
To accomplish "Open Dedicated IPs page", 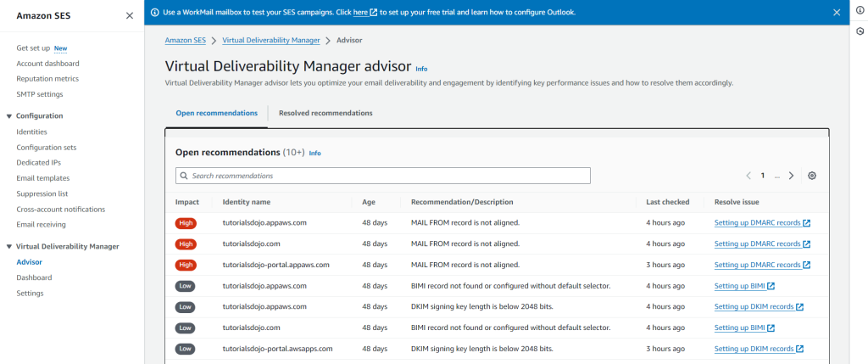I will 39,163.
